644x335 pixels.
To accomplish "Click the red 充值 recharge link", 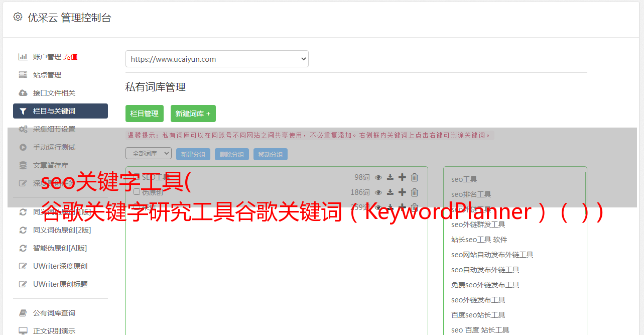I will point(70,57).
